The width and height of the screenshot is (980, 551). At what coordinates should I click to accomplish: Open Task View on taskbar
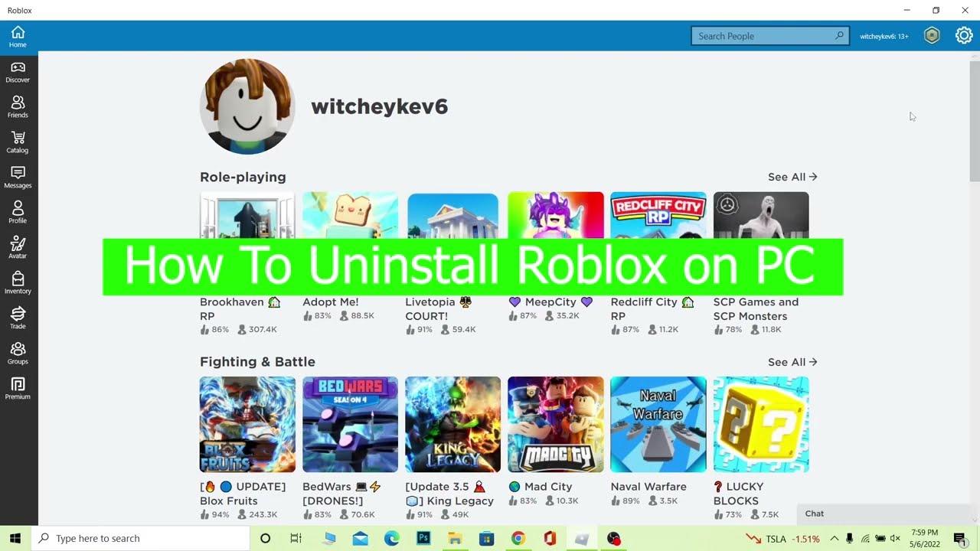point(296,538)
